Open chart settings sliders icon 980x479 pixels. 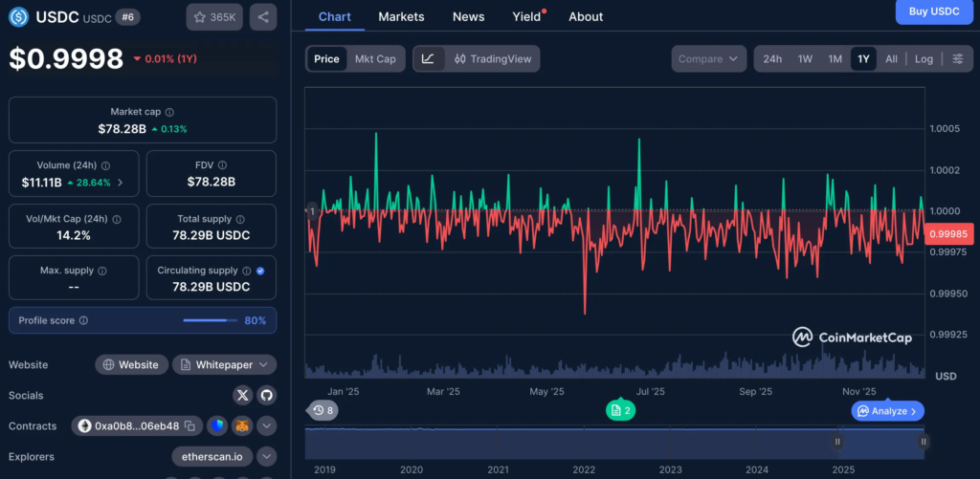point(957,58)
